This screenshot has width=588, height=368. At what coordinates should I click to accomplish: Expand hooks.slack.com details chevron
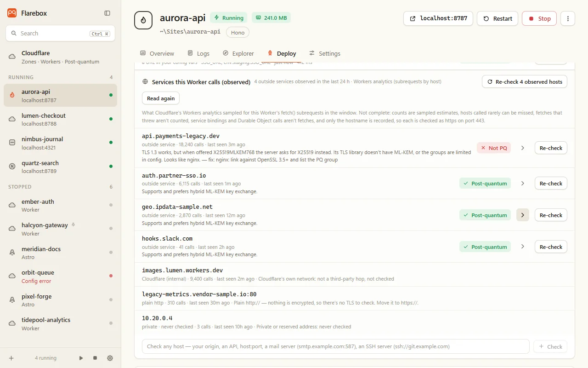523,247
